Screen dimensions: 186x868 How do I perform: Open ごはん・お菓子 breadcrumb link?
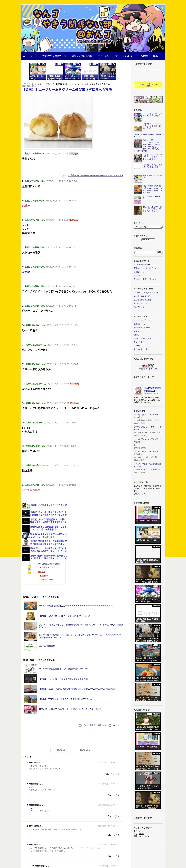45,84
